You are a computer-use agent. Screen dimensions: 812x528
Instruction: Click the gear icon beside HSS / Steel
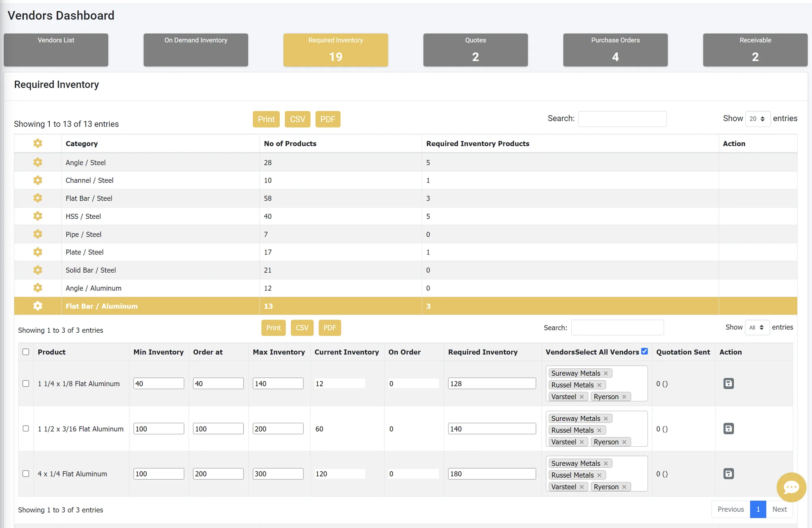pos(38,216)
